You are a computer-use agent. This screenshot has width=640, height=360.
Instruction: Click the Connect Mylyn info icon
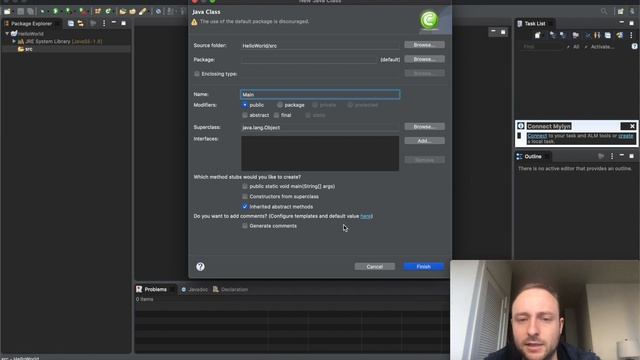pos(521,126)
